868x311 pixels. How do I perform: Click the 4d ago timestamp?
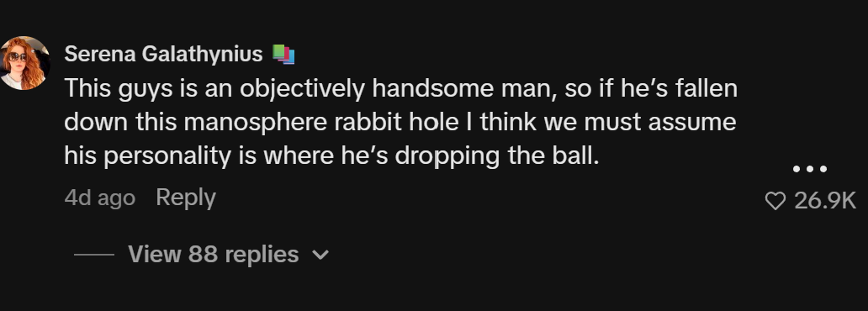(99, 198)
